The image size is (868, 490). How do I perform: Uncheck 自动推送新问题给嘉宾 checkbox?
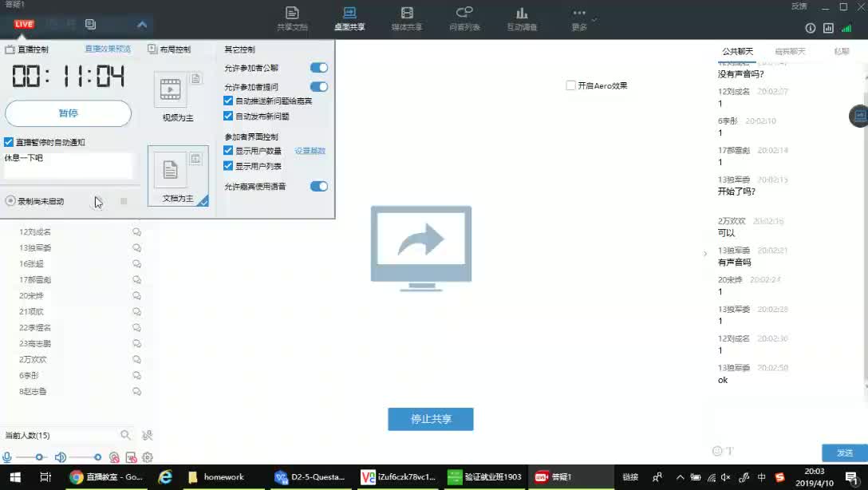point(228,101)
